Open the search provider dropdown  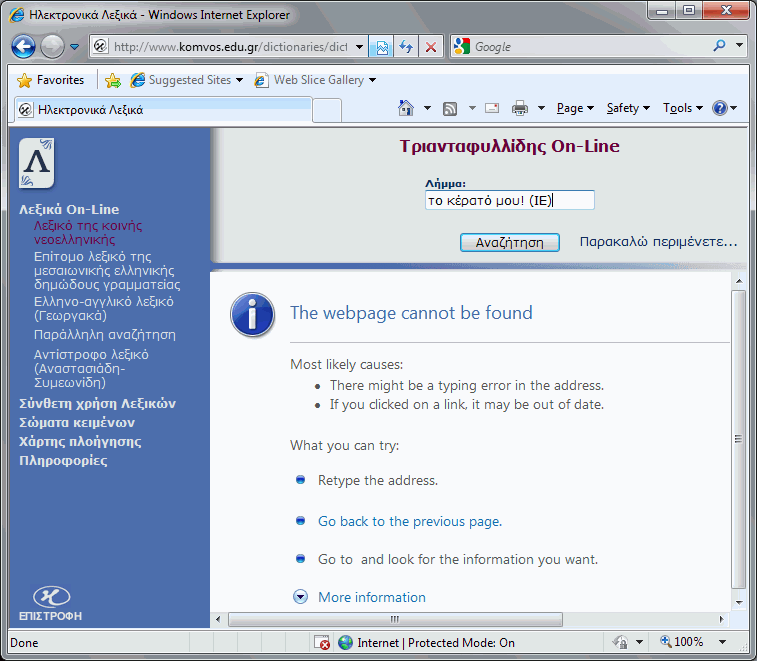[739, 45]
